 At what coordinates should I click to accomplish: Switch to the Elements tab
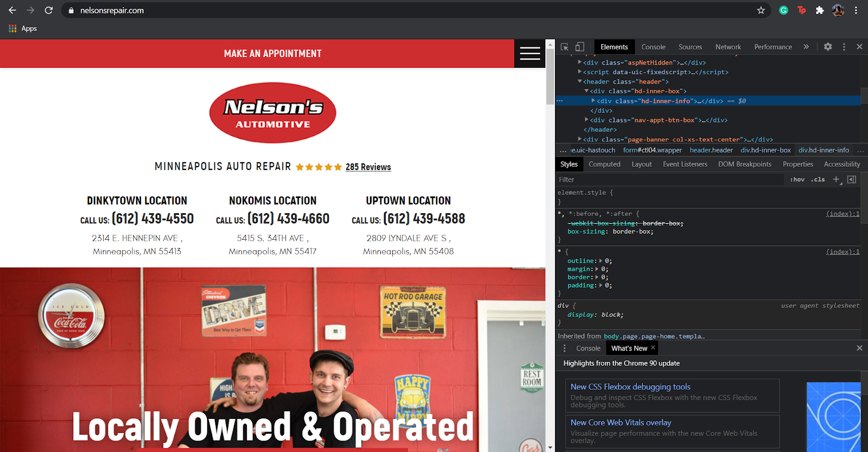click(614, 47)
